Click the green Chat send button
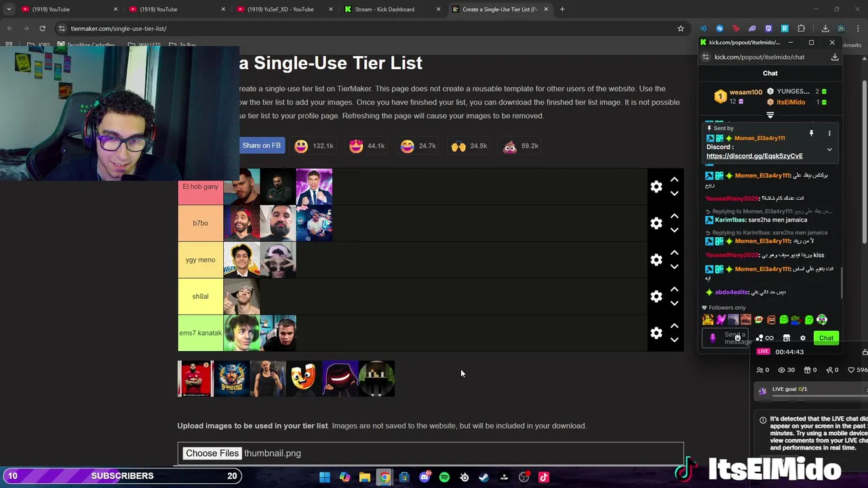868x488 pixels. pos(826,338)
